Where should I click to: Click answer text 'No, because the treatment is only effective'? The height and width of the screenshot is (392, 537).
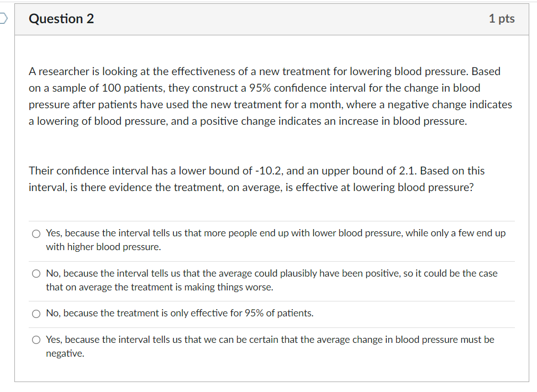(180, 313)
